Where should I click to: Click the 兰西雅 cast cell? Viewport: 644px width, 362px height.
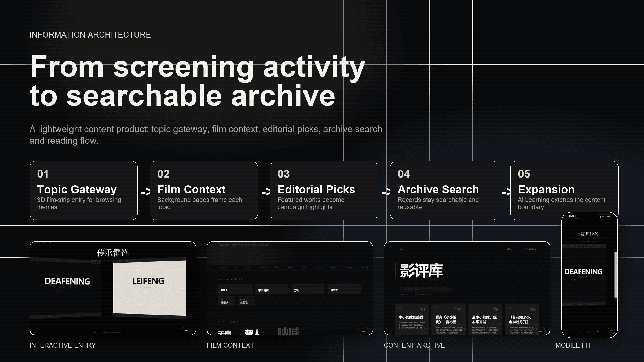(x=246, y=301)
